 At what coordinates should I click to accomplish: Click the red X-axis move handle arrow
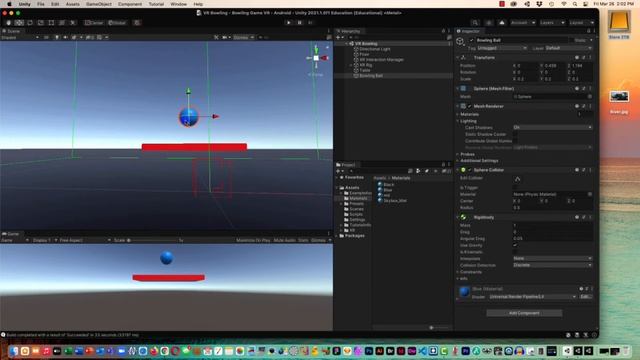click(216, 116)
